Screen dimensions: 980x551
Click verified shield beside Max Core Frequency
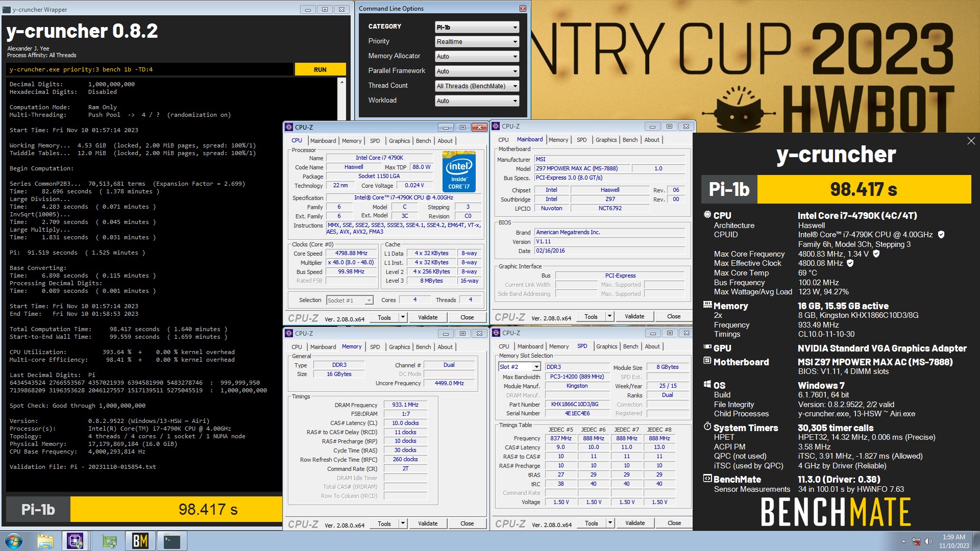[876, 254]
